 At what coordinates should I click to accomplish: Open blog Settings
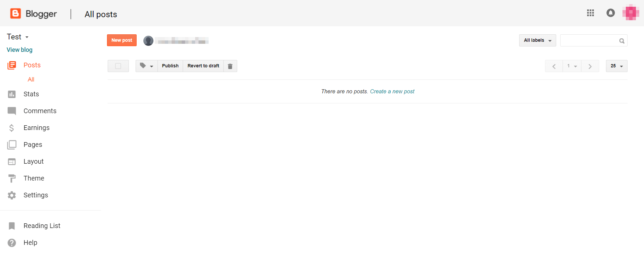pyautogui.click(x=35, y=195)
